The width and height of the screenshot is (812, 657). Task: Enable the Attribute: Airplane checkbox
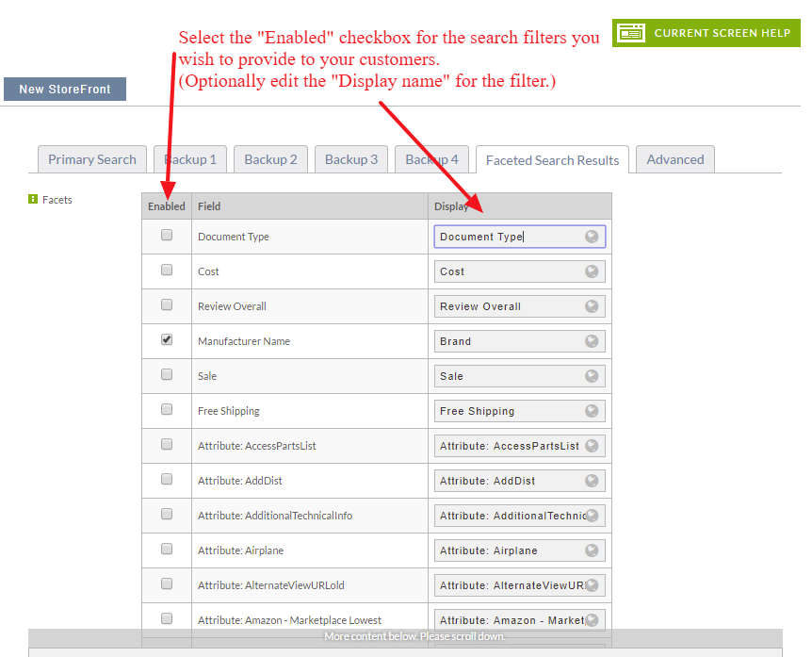167,549
